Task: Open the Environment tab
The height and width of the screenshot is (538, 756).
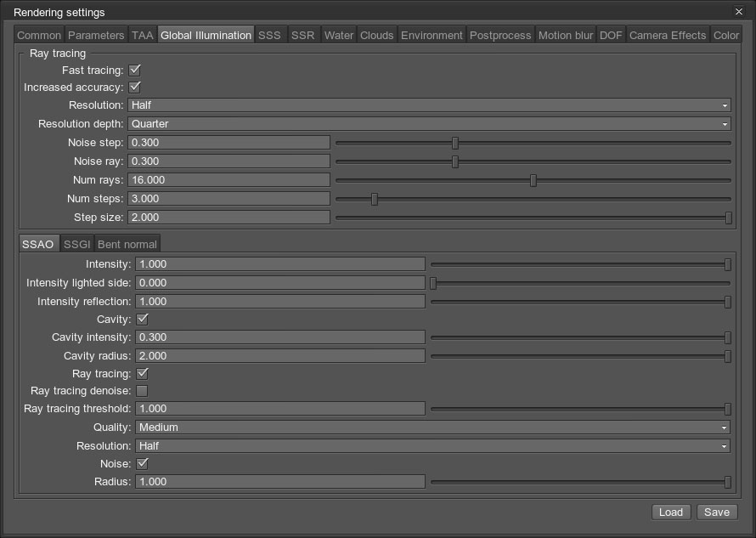Action: click(x=432, y=35)
